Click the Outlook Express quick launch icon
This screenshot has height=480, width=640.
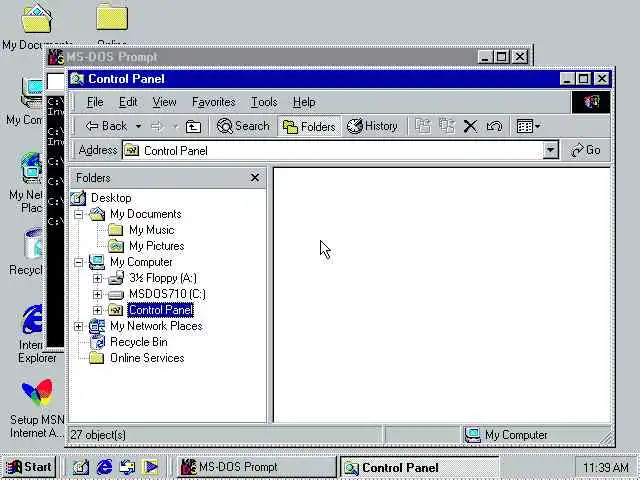point(127,467)
